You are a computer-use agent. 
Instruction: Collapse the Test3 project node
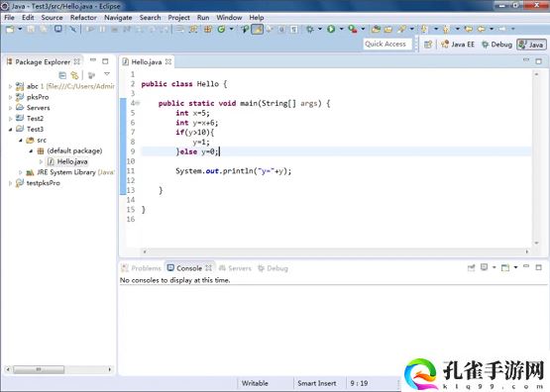tap(10, 130)
